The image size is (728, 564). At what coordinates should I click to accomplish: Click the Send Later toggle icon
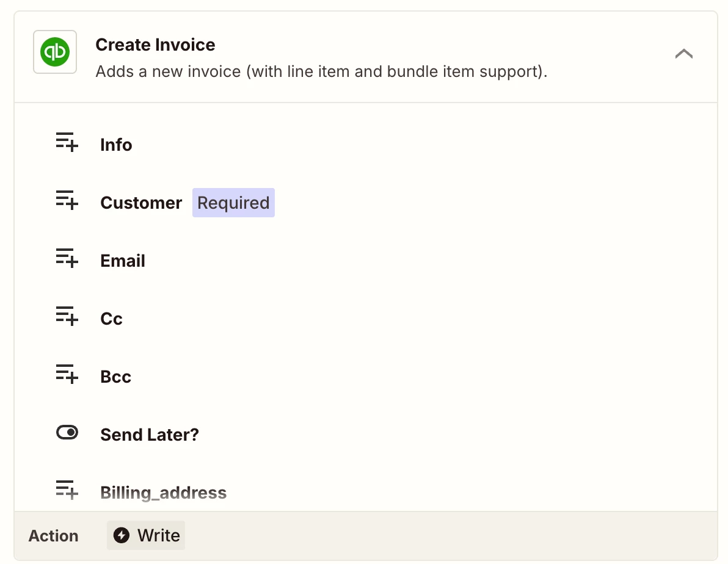[67, 433]
